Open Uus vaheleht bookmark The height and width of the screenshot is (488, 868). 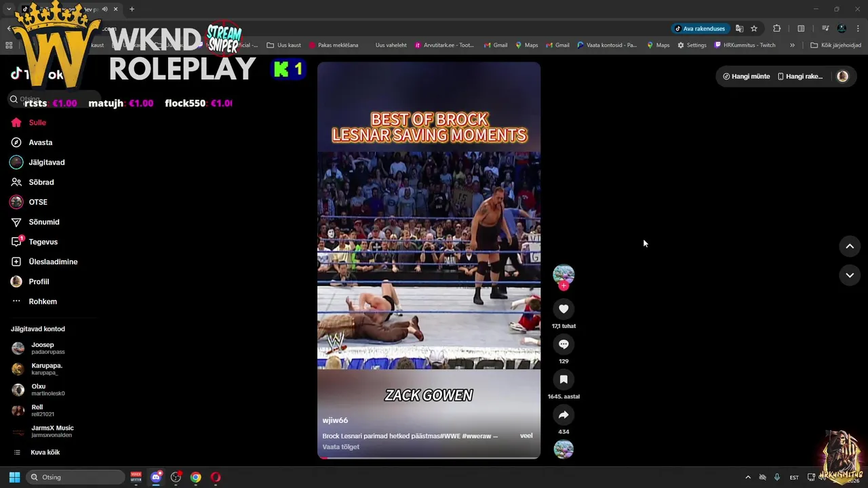[391, 45]
